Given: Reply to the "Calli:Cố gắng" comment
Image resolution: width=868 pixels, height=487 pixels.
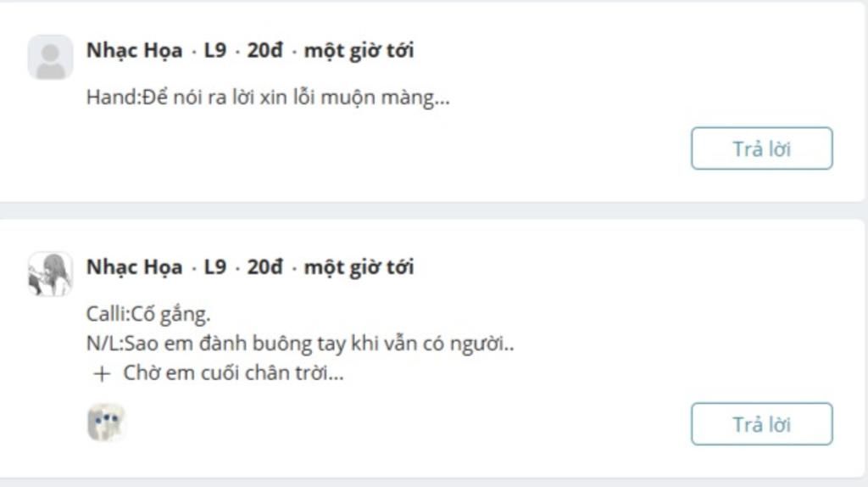Looking at the screenshot, I should click(x=762, y=424).
